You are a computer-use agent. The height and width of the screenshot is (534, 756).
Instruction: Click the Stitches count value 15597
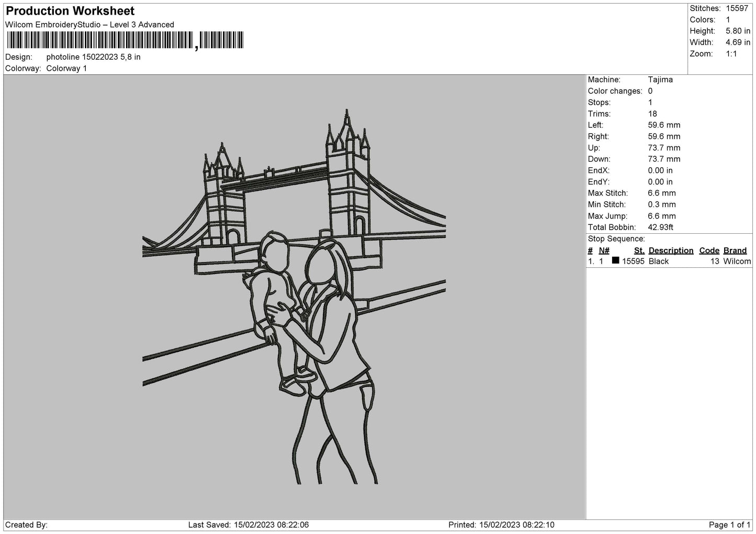[737, 8]
